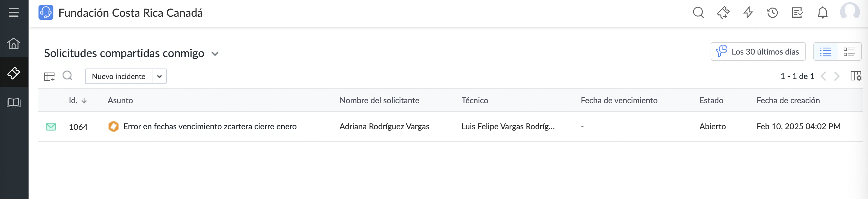Open the Nuevo incidente dropdown arrow
Screen dimensions: 868x199
(159, 77)
